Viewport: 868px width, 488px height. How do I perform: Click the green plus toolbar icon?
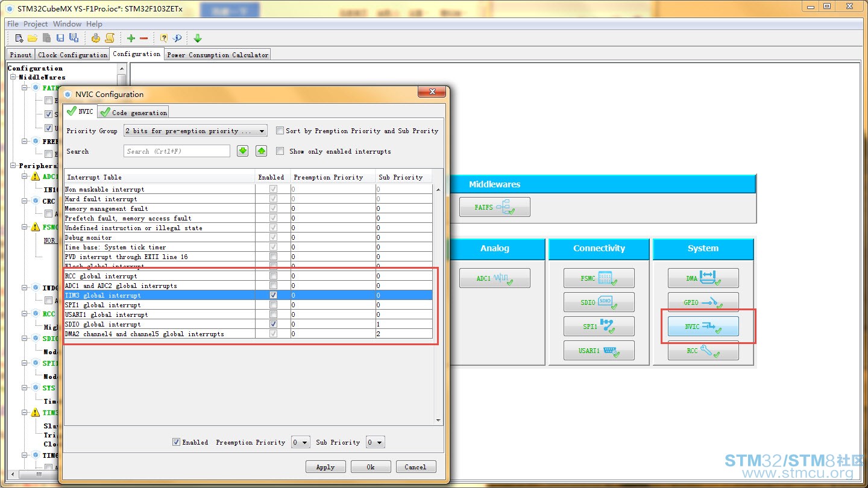pyautogui.click(x=131, y=38)
